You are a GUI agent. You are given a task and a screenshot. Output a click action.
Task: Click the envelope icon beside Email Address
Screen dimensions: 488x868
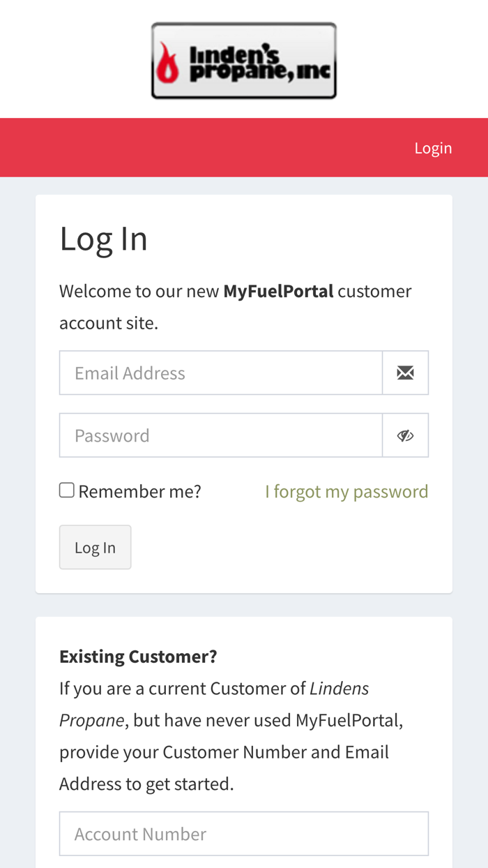[x=405, y=373]
